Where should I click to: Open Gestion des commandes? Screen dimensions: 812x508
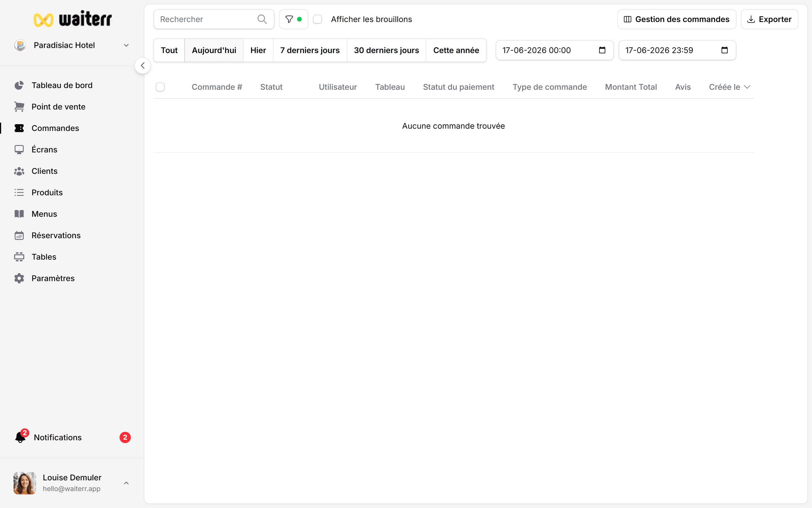(x=676, y=19)
